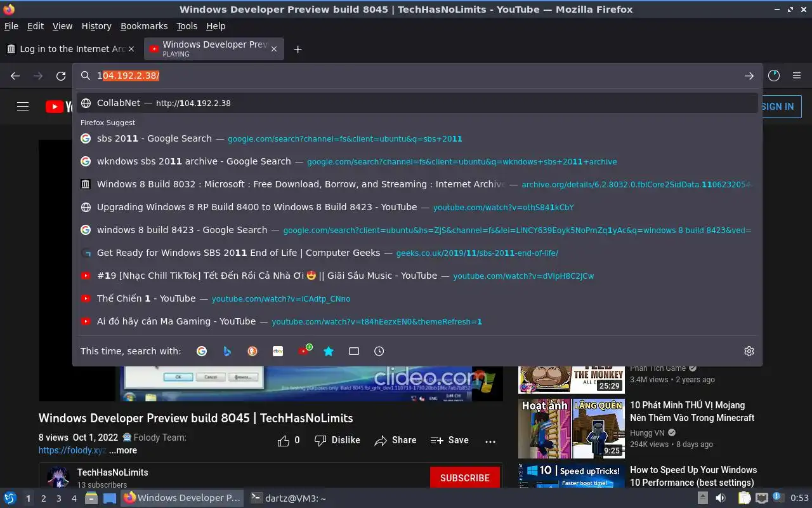Click the SIGN IN button
812x508 pixels.
[x=778, y=107]
